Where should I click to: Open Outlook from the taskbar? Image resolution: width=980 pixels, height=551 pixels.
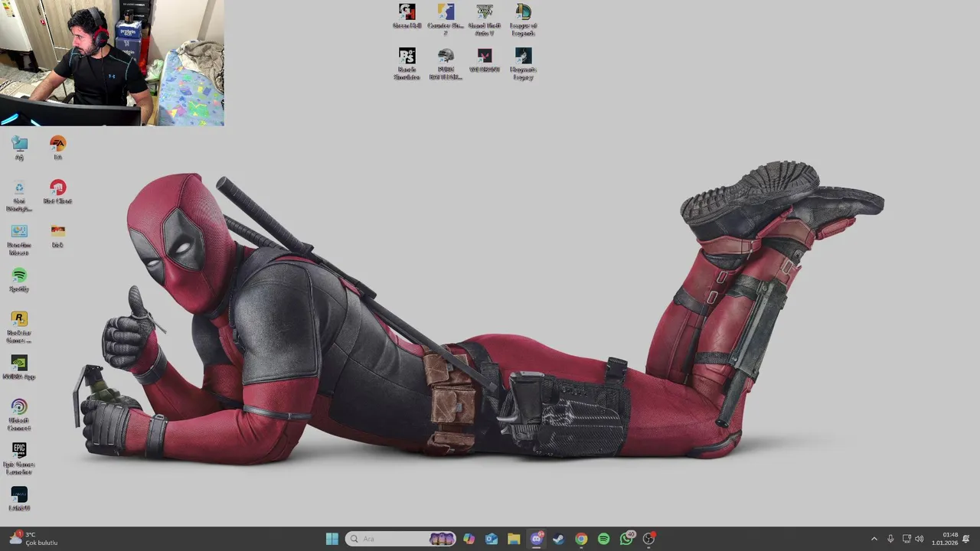pyautogui.click(x=492, y=539)
